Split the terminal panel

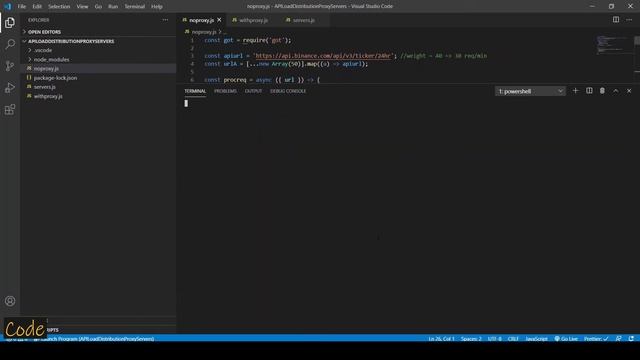coord(589,91)
